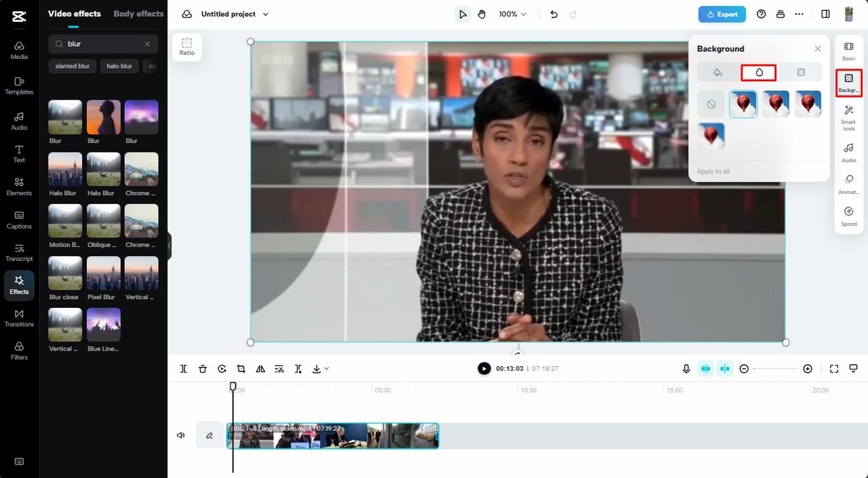
Task: Switch to the Video effects tab
Action: (75, 14)
